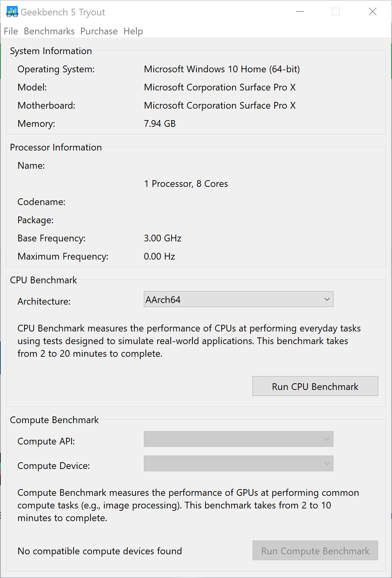Click the Compute Device dropdown chevron

326,463
